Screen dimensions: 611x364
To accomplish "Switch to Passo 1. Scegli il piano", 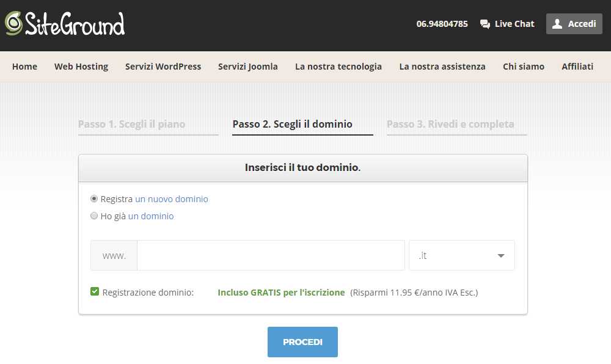I will [x=131, y=124].
